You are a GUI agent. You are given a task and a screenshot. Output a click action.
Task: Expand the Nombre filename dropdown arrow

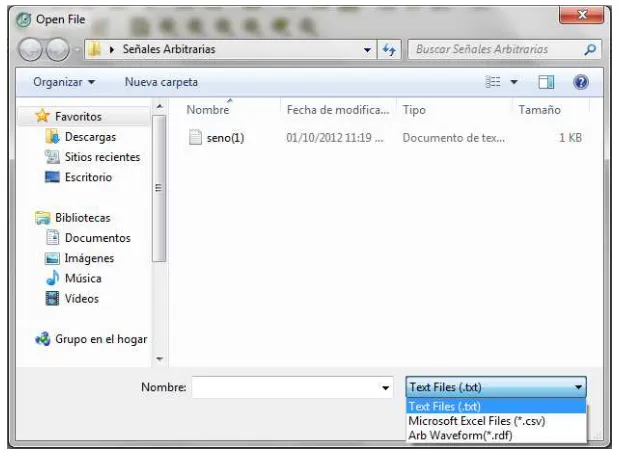(385, 387)
